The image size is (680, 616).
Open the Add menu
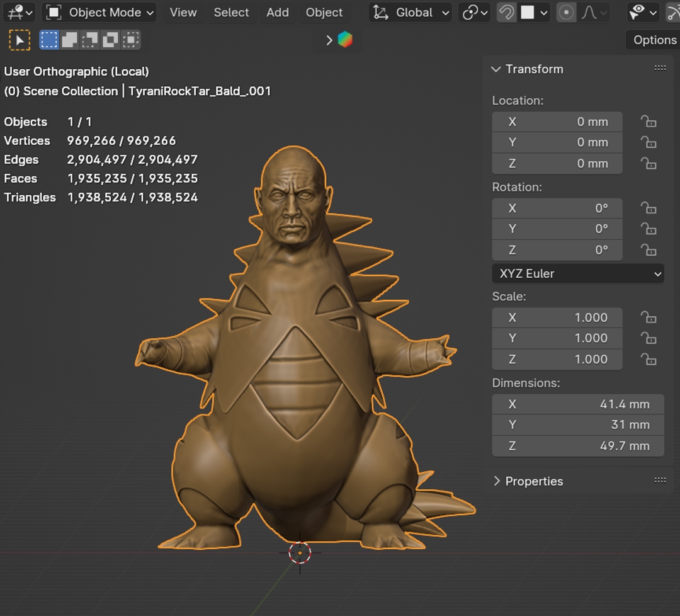click(277, 13)
